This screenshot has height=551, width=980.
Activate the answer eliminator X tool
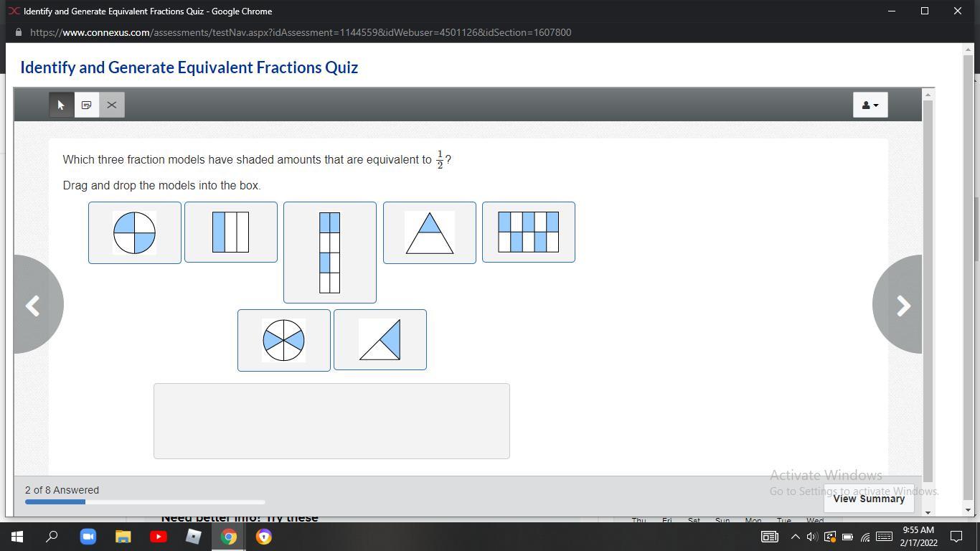point(112,105)
